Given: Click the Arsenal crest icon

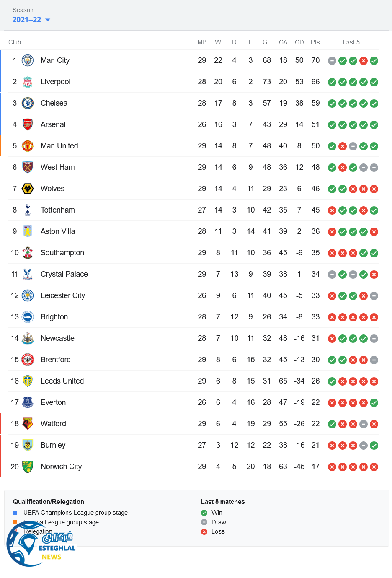Looking at the screenshot, I should point(28,124).
